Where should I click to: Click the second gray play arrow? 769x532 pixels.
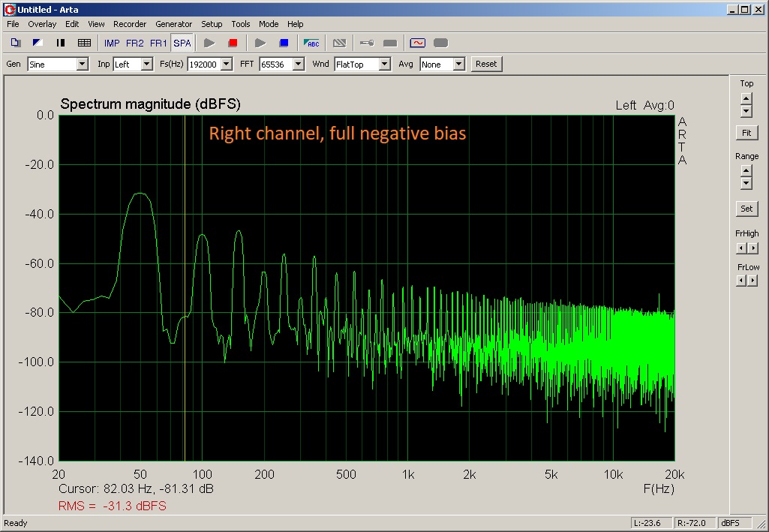260,44
